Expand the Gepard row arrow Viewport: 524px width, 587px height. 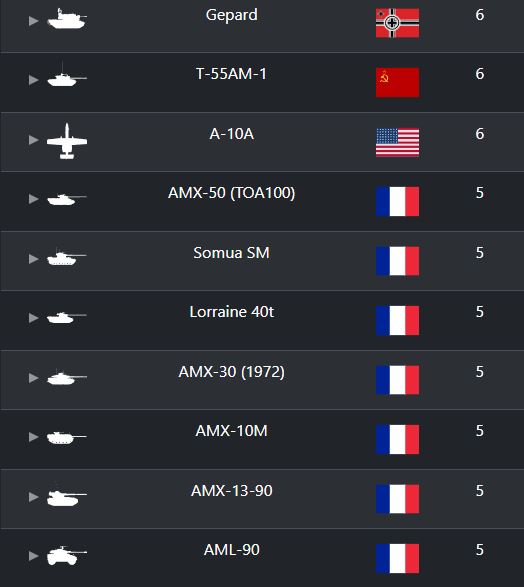[34, 21]
